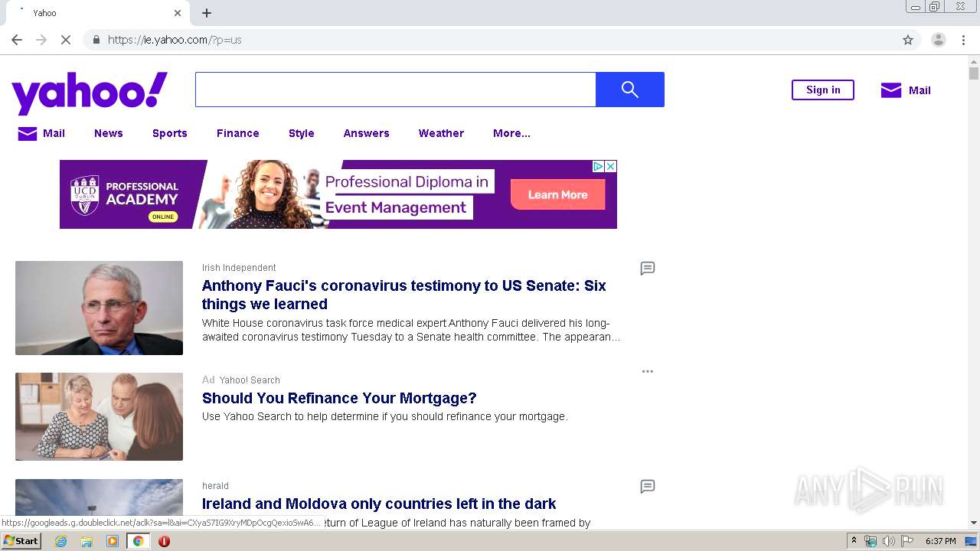
Task: Click the Yahoo search input field
Action: pos(396,90)
